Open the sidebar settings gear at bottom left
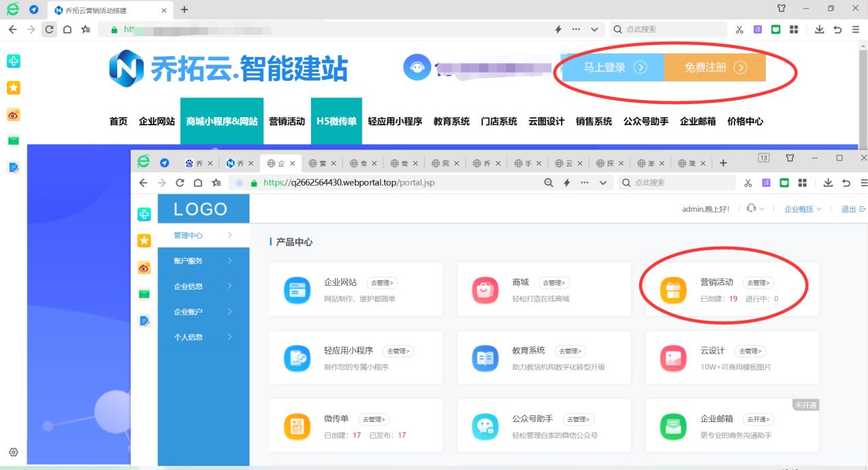The image size is (868, 470). pos(13,452)
